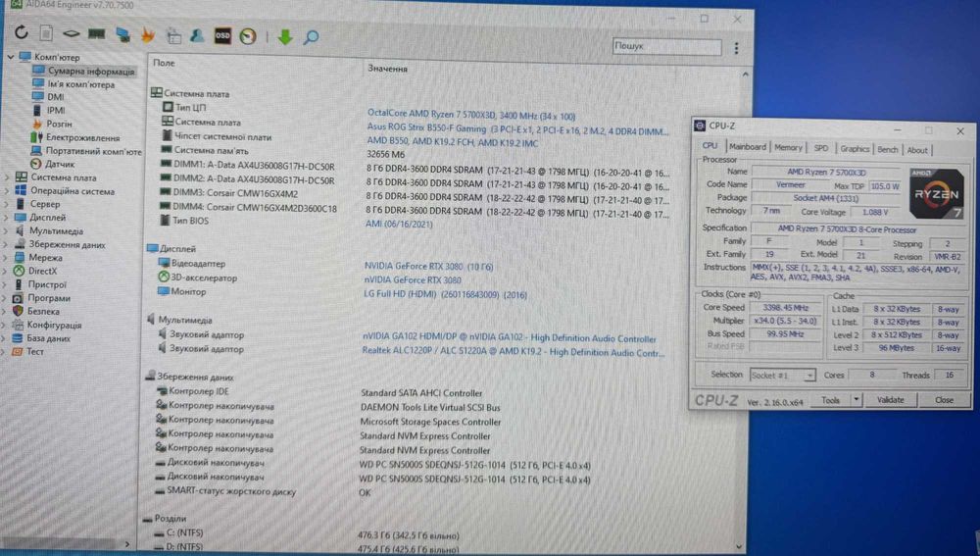Switch to CPU-Z About tab
Screen dimensions: 980x556
[917, 150]
